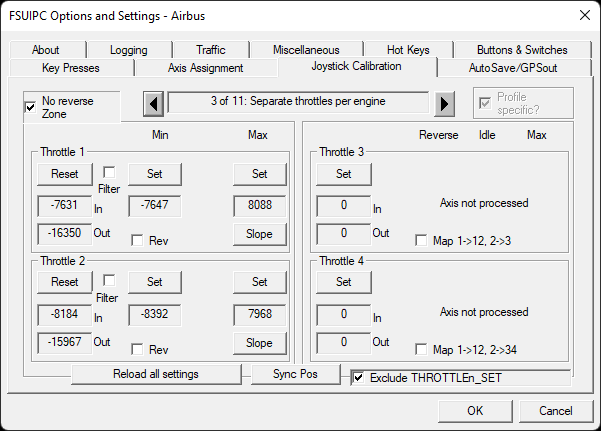Click Set for Throttle 4
Screen dimensions: 601x431
(x=343, y=282)
